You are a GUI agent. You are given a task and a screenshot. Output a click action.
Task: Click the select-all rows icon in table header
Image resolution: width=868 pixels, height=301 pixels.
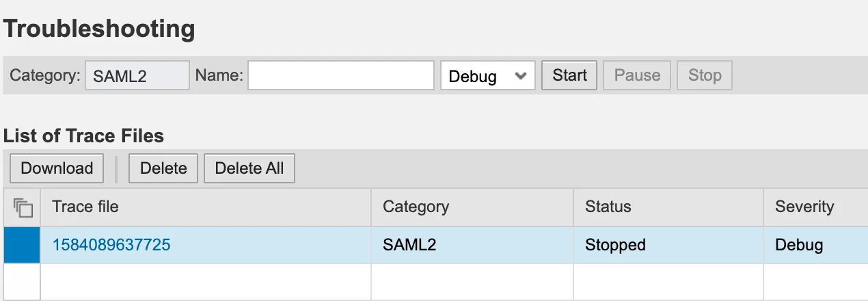(23, 207)
